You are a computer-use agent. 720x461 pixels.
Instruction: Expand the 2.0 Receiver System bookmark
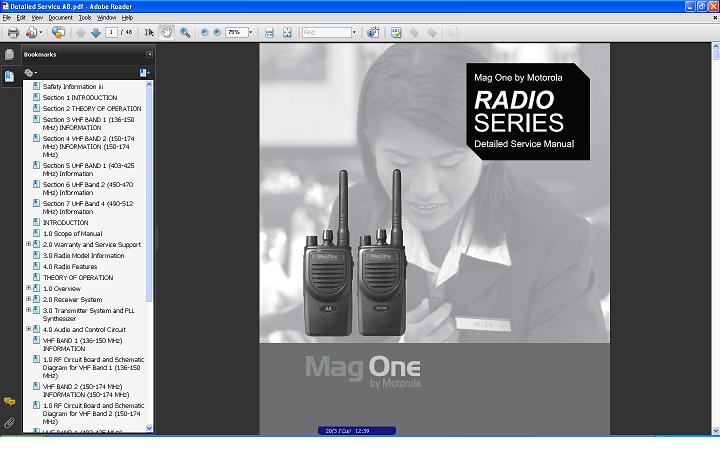pos(28,299)
